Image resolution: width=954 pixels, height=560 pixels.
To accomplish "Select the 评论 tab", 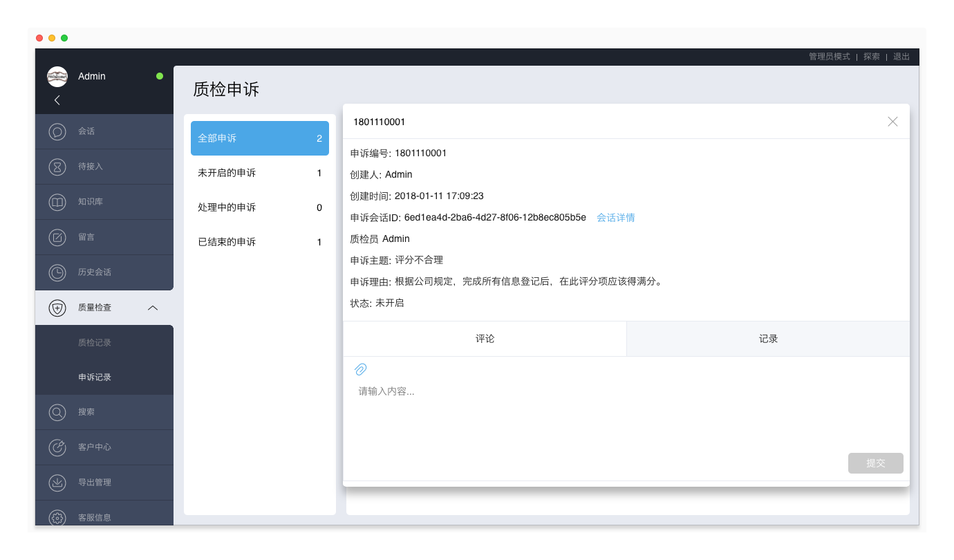I will coord(485,339).
